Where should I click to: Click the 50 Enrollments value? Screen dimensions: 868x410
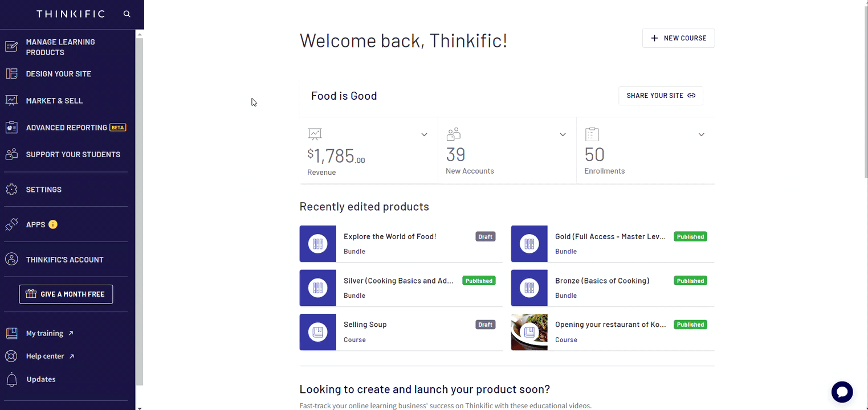pos(594,154)
